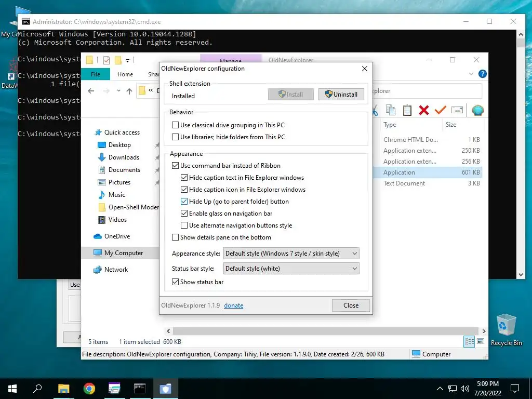This screenshot has height=399, width=532.
Task: Open taskbar Search magnifier
Action: pyautogui.click(x=37, y=388)
